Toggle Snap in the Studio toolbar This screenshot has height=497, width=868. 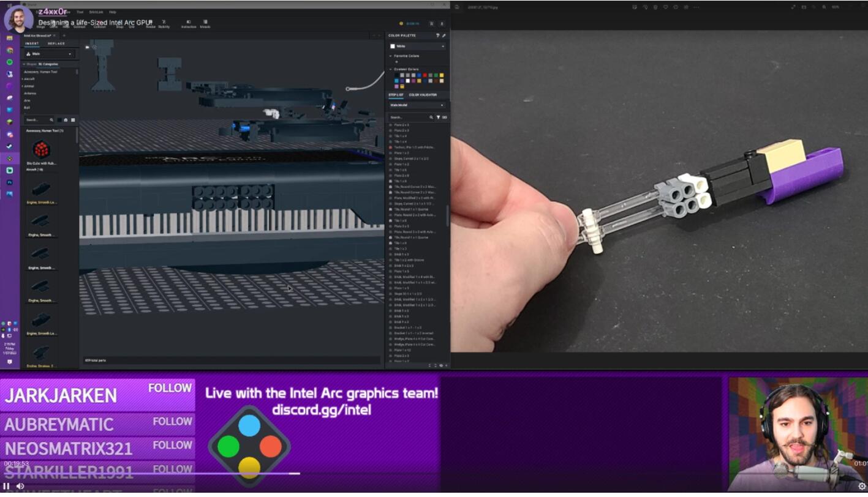[119, 24]
